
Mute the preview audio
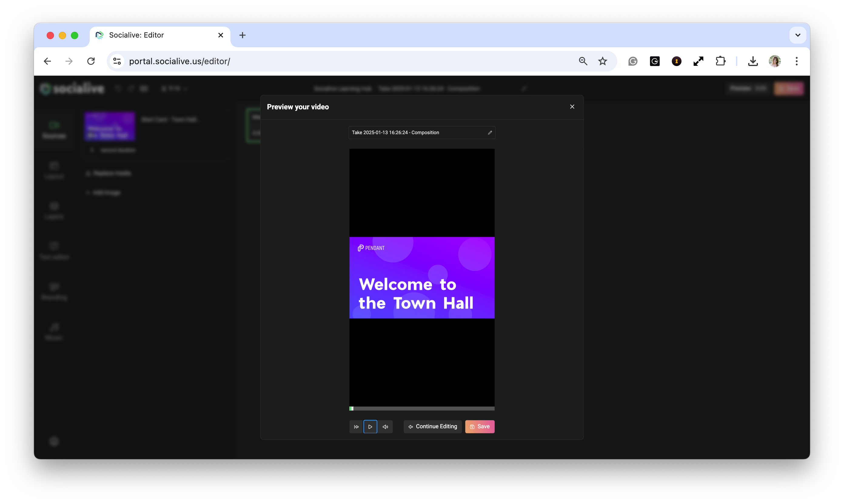click(385, 426)
